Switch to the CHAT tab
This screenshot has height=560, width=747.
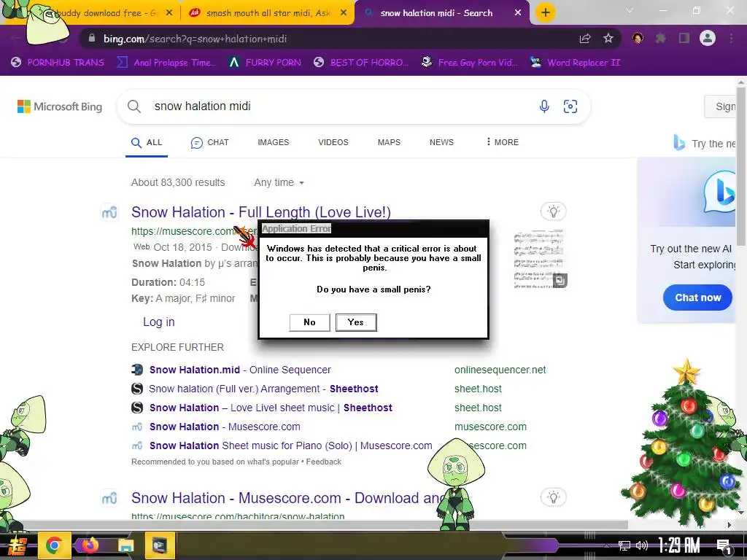[x=209, y=142]
